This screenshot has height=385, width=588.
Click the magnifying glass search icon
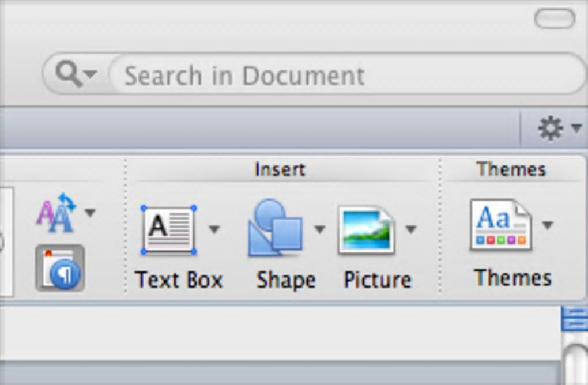tap(69, 74)
